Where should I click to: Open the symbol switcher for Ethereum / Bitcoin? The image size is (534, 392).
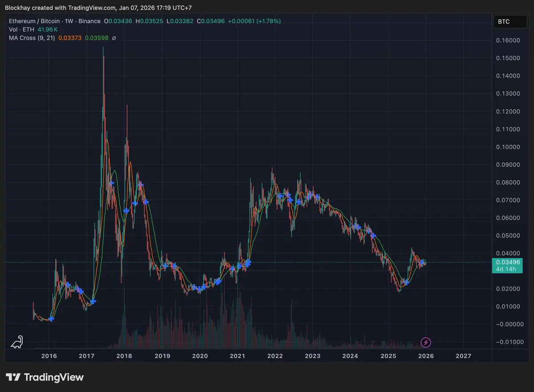pyautogui.click(x=34, y=21)
